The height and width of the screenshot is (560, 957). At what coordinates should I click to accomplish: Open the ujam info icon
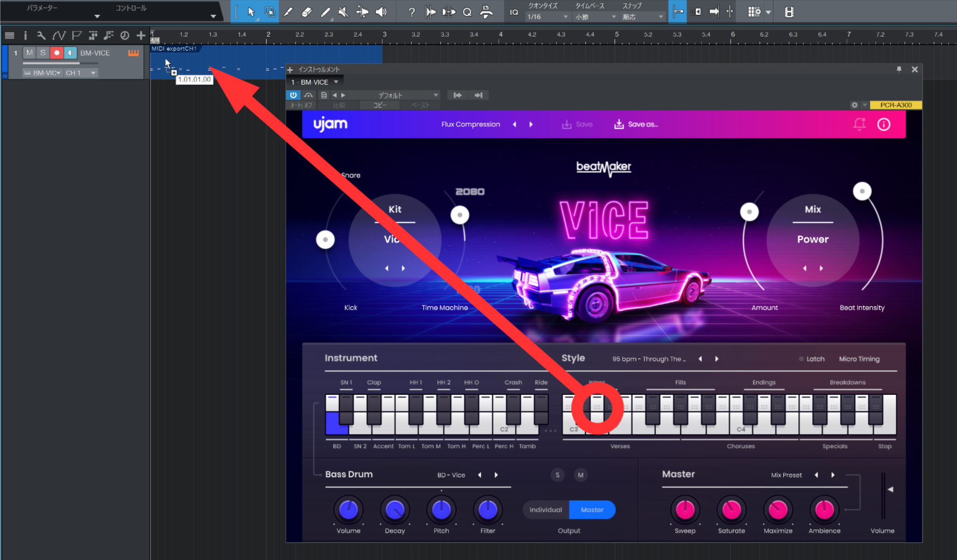tap(883, 124)
